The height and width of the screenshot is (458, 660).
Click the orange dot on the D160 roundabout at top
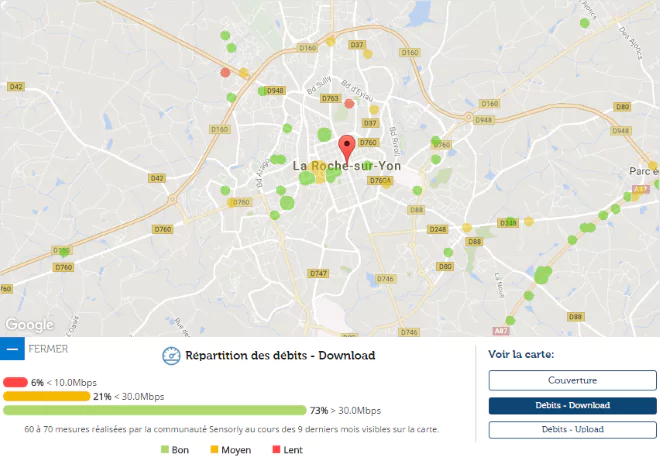[330, 42]
